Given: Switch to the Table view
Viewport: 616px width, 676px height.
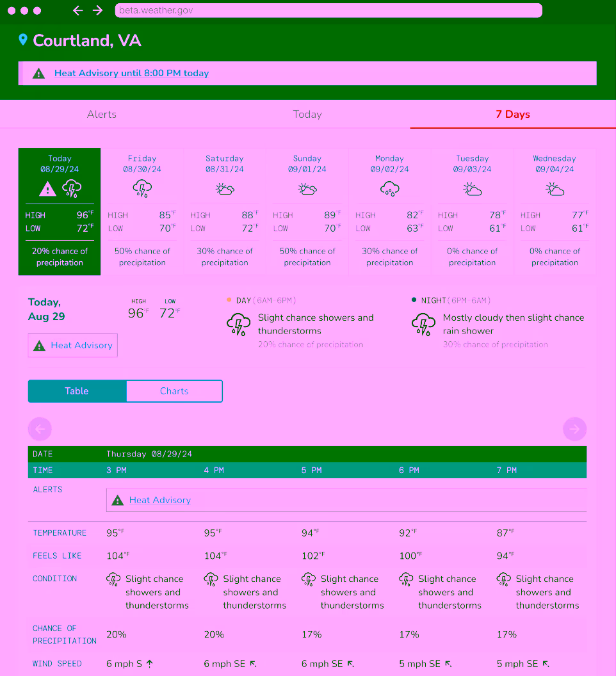Looking at the screenshot, I should (x=77, y=391).
